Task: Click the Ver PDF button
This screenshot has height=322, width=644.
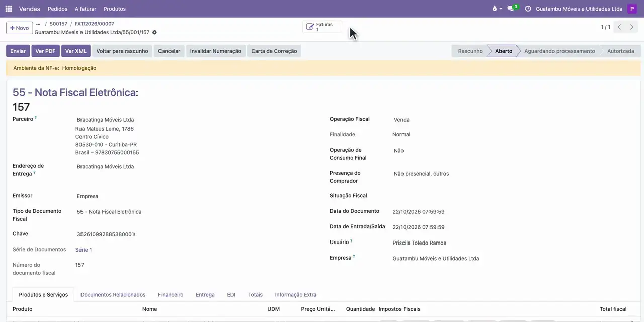Action: tap(45, 51)
